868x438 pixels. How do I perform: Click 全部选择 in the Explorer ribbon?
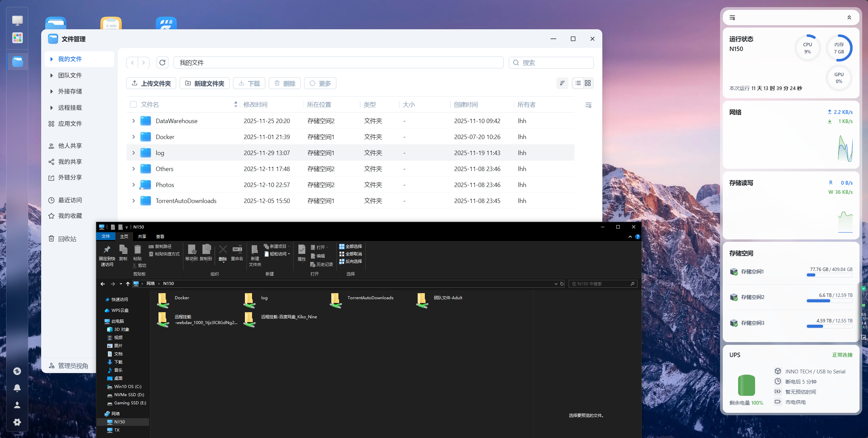point(350,247)
